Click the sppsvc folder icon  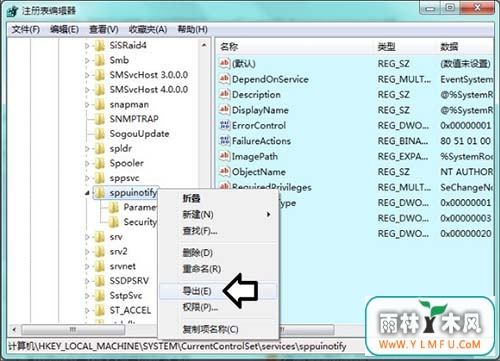[99, 178]
